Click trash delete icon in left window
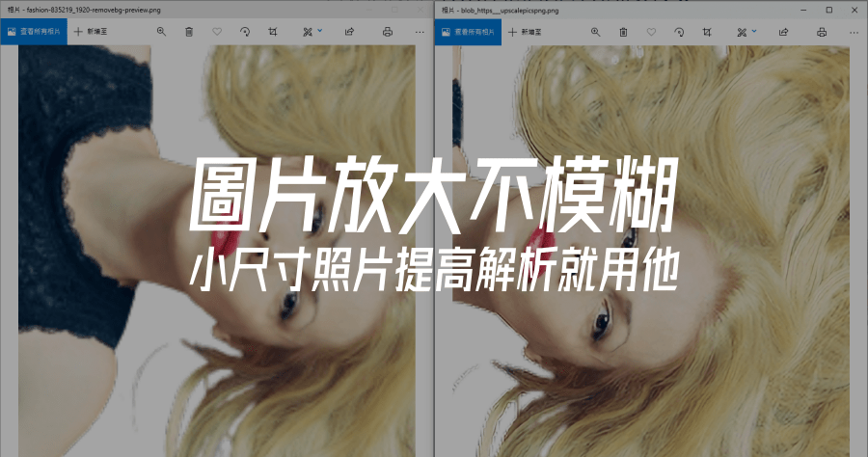 (189, 32)
